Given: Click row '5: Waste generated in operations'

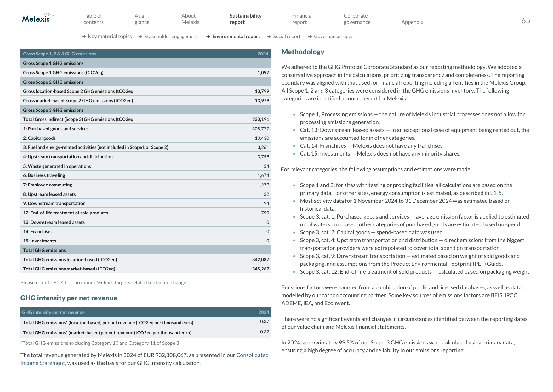Looking at the screenshot, I should (145, 166).
